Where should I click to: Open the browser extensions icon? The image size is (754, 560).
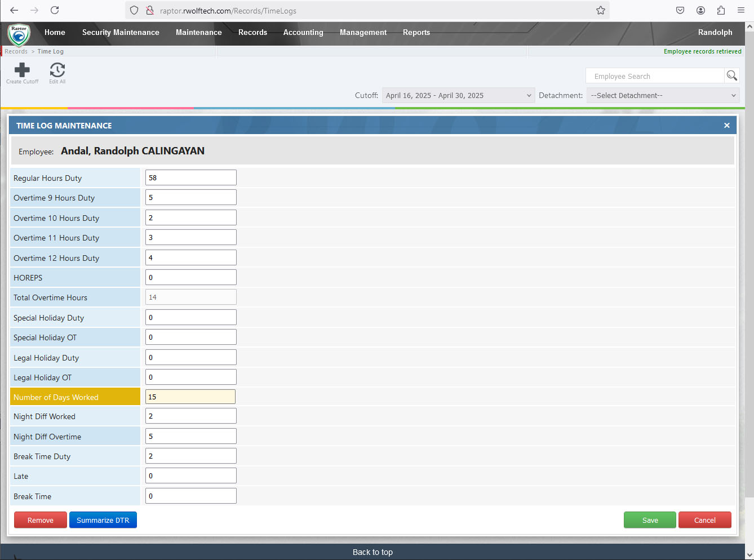[721, 10]
